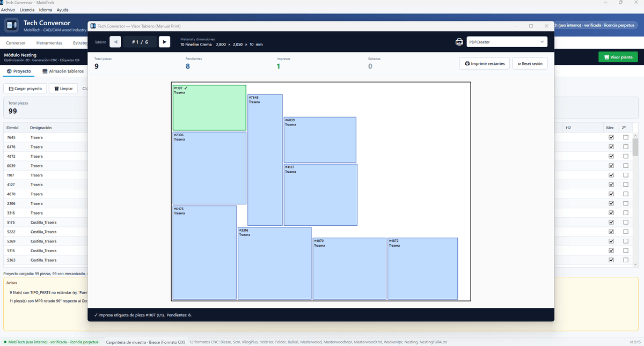
Task: Select piece #4872 on the board layout
Action: (423, 268)
